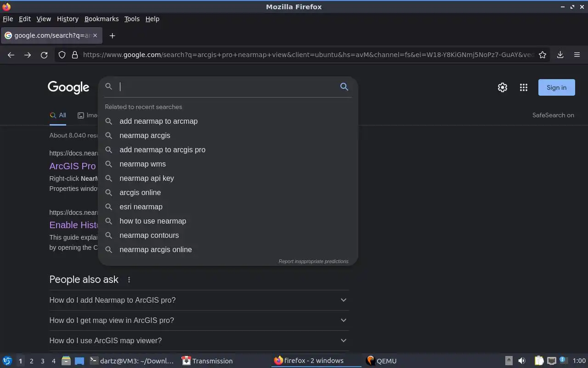Screen dimensions: 588x368
Task: Open the History menu
Action: (68, 19)
